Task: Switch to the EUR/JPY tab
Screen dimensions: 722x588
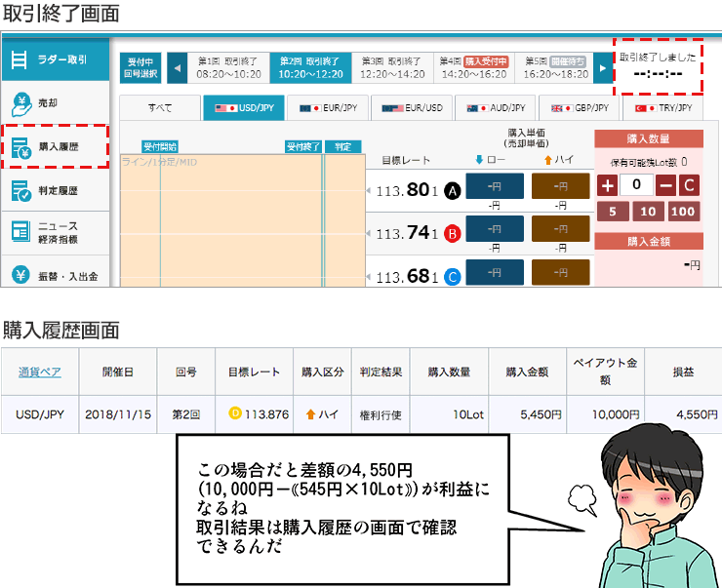Action: pos(326,108)
